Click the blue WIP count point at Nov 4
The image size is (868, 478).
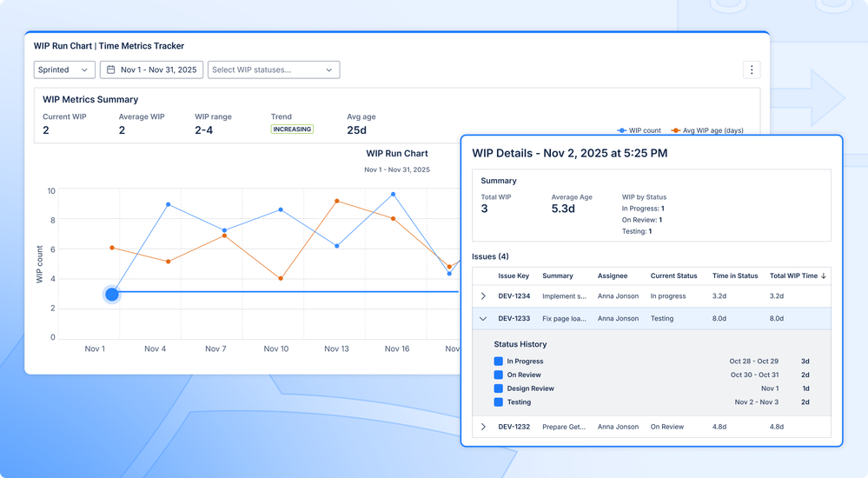pos(169,204)
